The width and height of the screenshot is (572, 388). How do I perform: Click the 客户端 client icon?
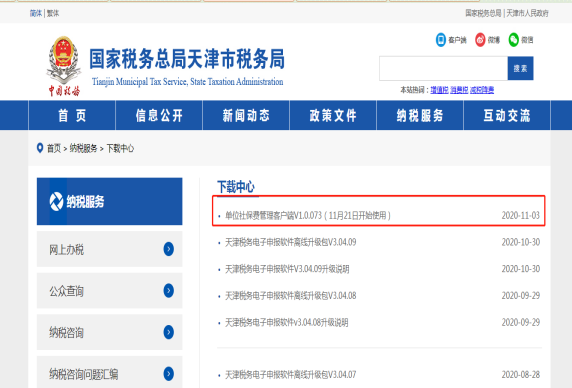(441, 40)
